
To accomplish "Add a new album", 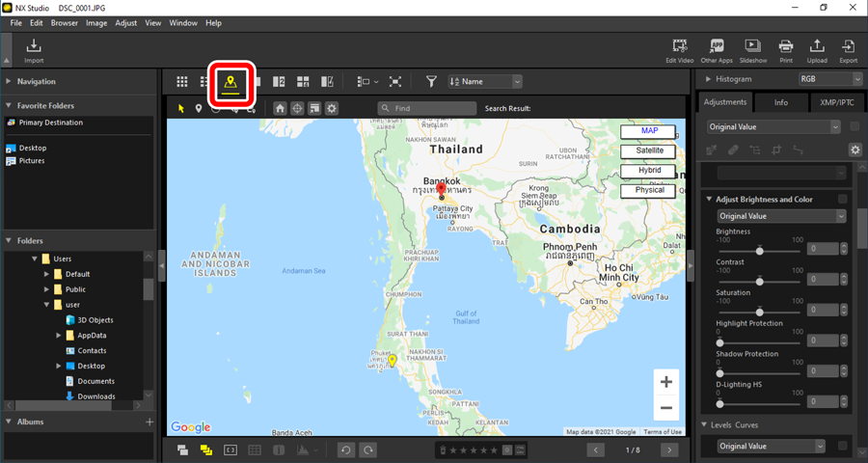I will pyautogui.click(x=149, y=422).
